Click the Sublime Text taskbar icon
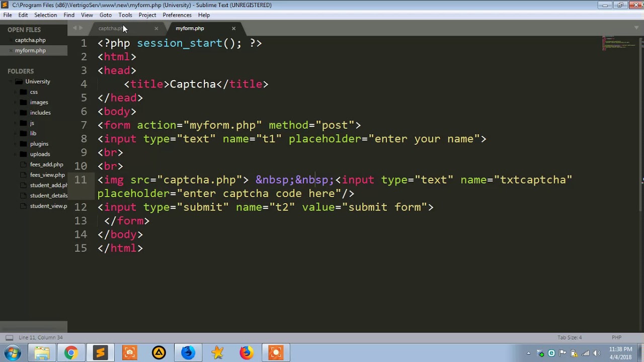The height and width of the screenshot is (362, 644). [100, 353]
